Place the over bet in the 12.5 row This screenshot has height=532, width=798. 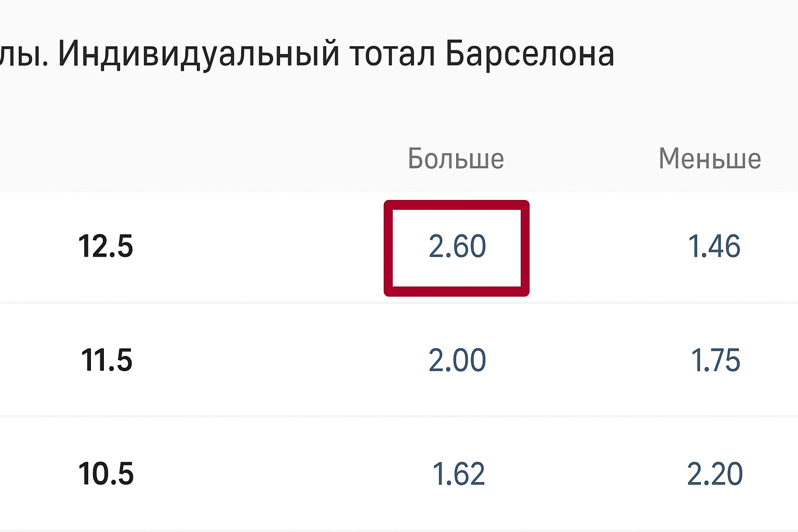click(457, 247)
